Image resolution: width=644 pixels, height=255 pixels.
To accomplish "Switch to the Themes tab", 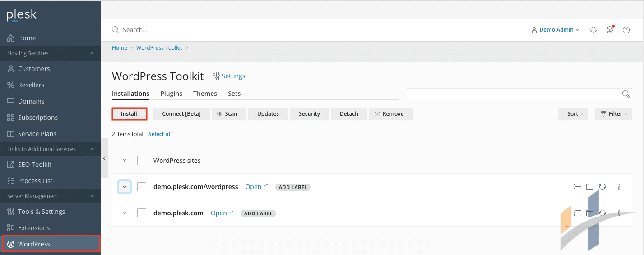I will point(205,94).
